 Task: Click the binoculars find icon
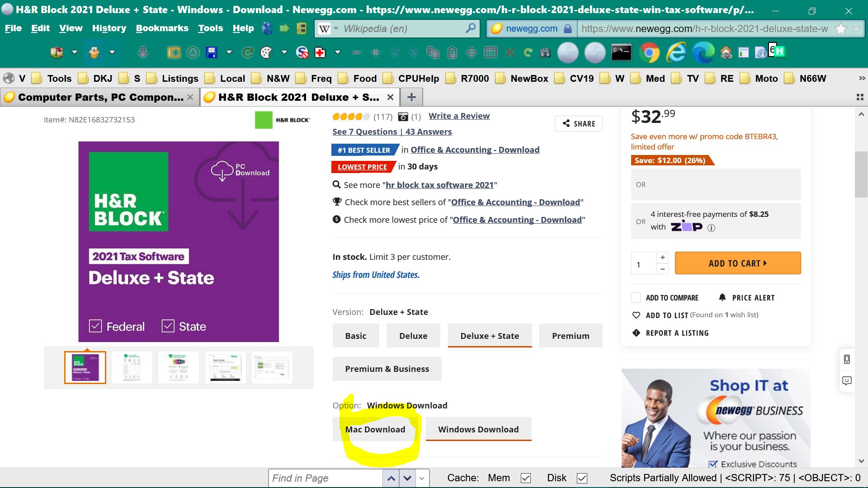pos(545,53)
